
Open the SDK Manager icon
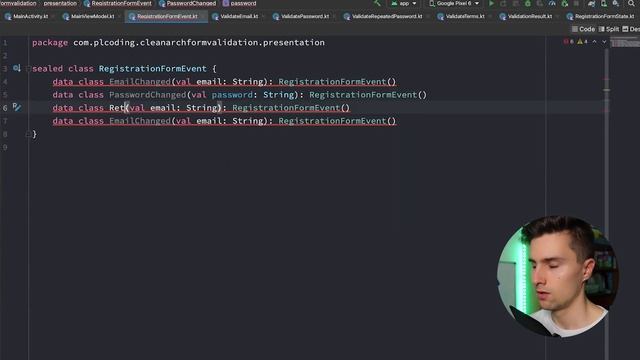click(616, 3)
